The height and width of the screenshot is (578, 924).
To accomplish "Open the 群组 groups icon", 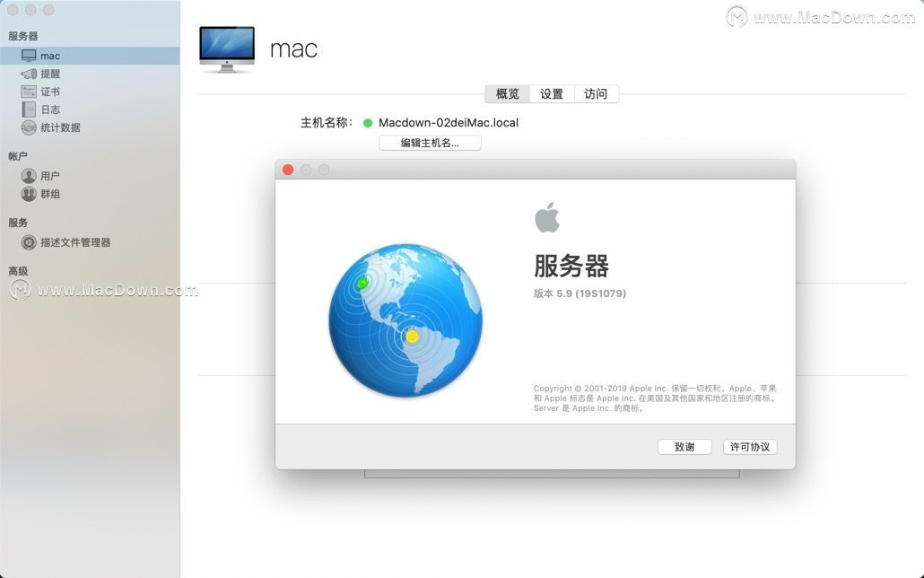I will pos(29,194).
